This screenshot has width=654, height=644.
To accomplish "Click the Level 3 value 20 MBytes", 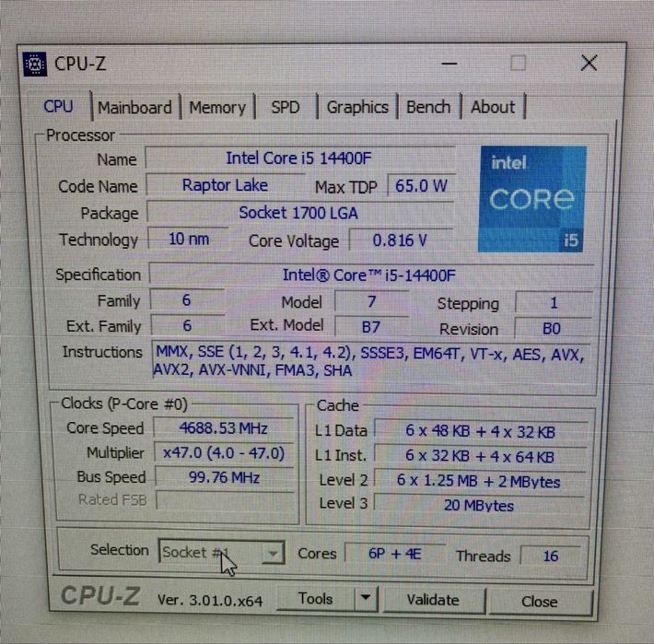I will (x=479, y=506).
